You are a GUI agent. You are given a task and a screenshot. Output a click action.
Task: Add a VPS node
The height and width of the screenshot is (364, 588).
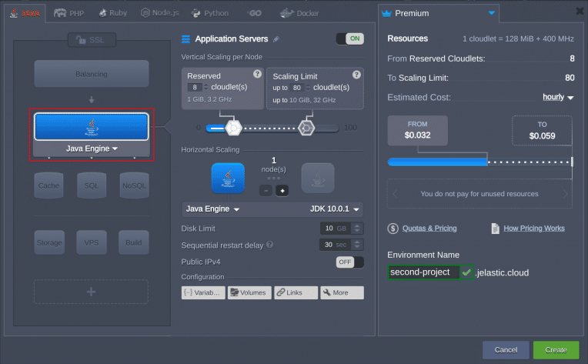pos(91,242)
